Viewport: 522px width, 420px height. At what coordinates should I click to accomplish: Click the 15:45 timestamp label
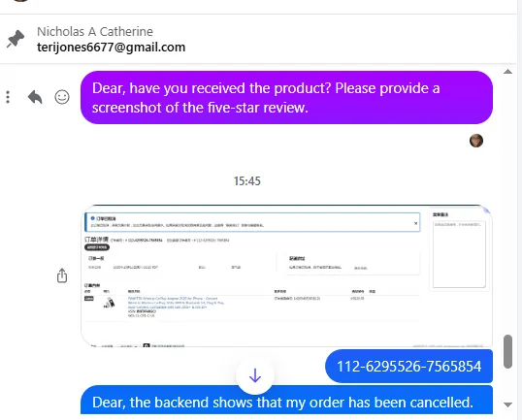(247, 181)
